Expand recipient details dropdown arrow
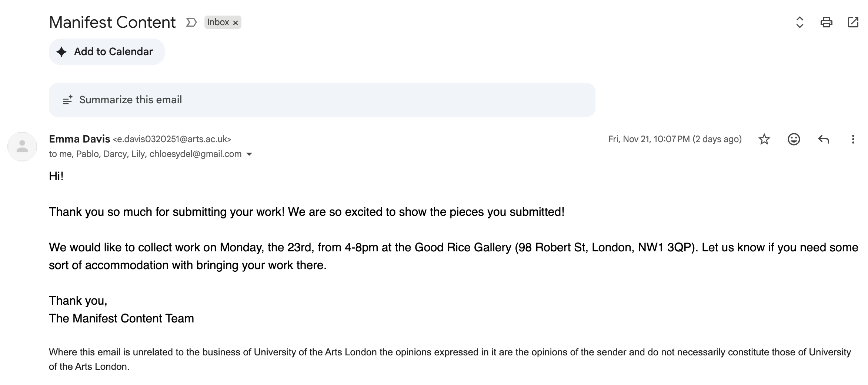This screenshot has height=385, width=868. [250, 154]
